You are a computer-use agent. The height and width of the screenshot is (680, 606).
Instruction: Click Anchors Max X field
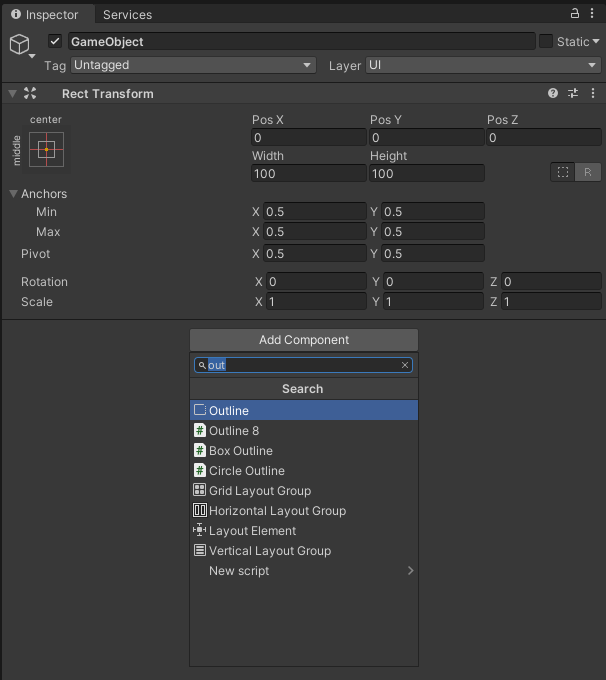tap(315, 232)
